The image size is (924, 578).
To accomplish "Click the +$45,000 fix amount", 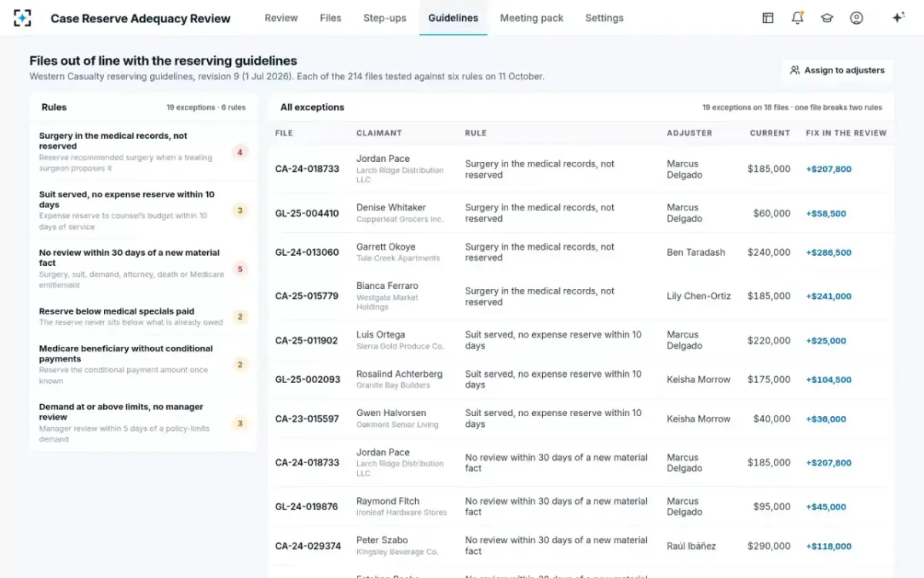I will [826, 506].
